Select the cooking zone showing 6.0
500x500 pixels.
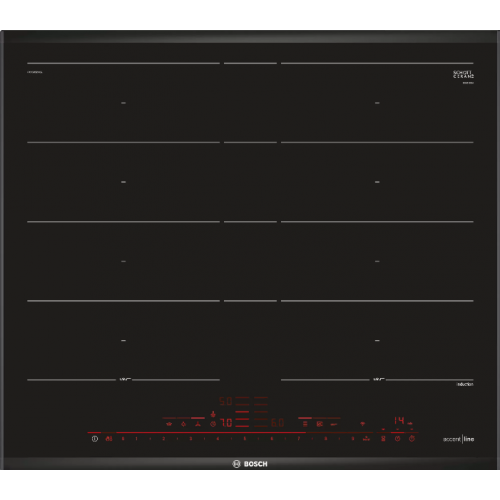point(277,423)
